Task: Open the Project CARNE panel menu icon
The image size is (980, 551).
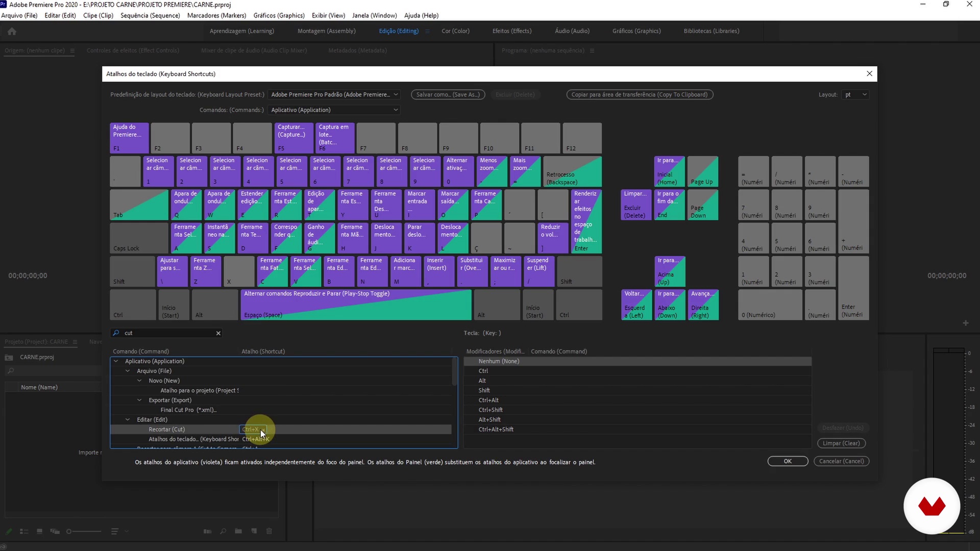Action: pyautogui.click(x=75, y=342)
